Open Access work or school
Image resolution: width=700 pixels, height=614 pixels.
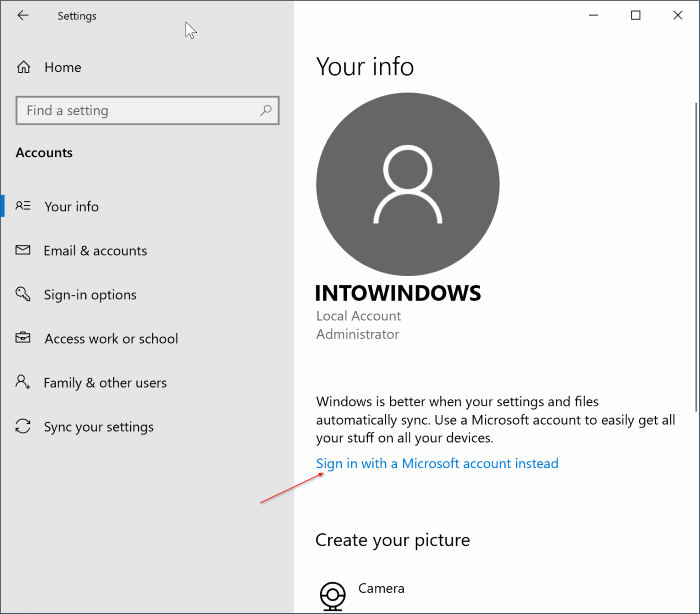[x=111, y=338]
